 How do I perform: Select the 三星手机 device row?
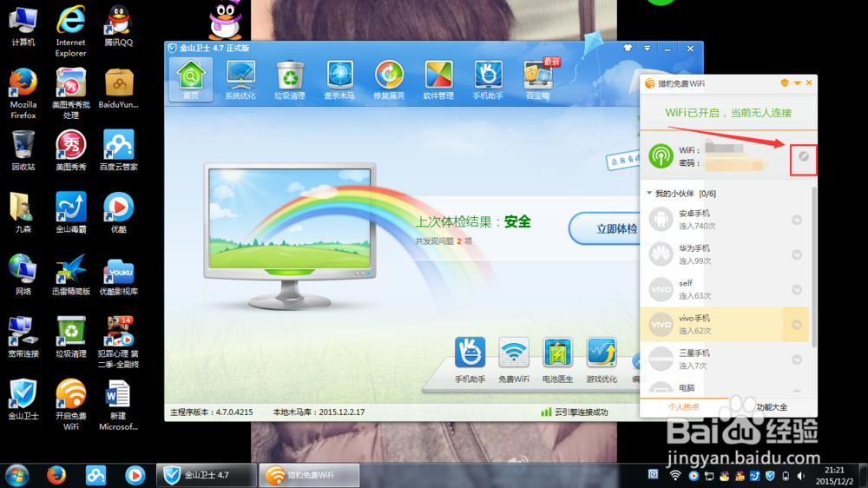click(725, 359)
